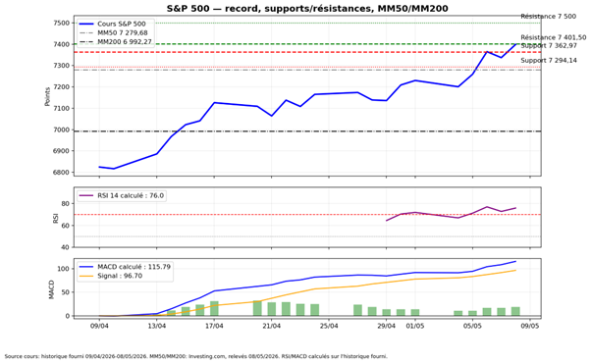Click the 50 tick on the MACD axis
The height and width of the screenshot is (364, 591).
(66, 292)
